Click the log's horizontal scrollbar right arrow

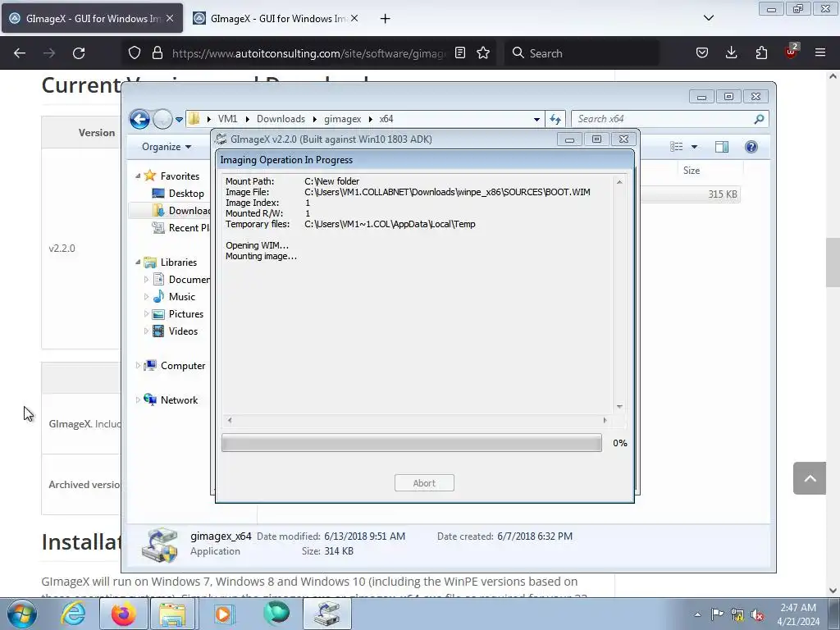pos(605,421)
